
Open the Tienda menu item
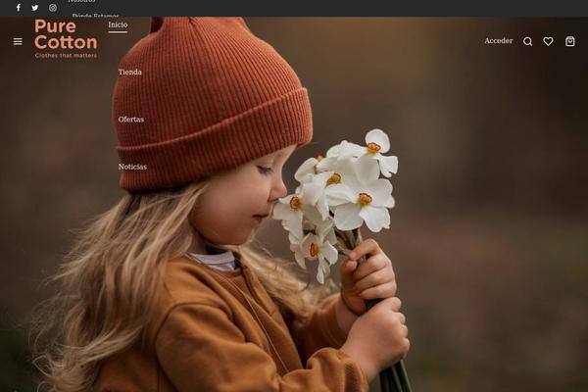[x=129, y=73]
